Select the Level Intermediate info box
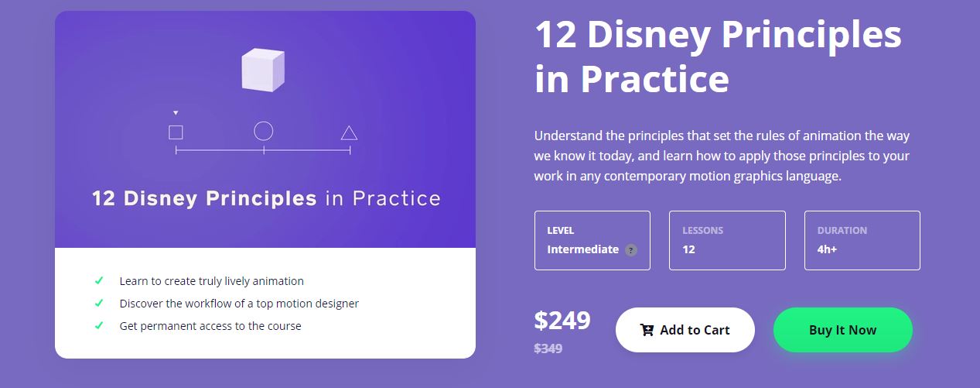Image resolution: width=980 pixels, height=388 pixels. click(x=592, y=240)
